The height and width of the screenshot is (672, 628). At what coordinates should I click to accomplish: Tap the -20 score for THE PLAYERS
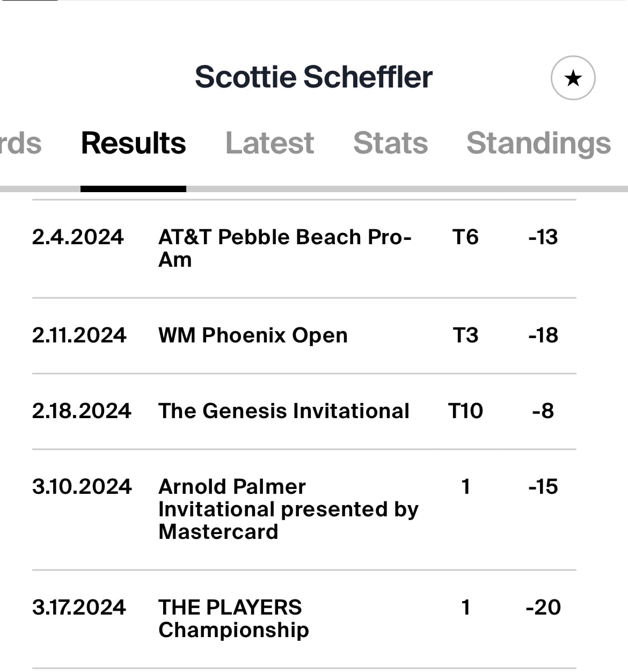(x=543, y=608)
